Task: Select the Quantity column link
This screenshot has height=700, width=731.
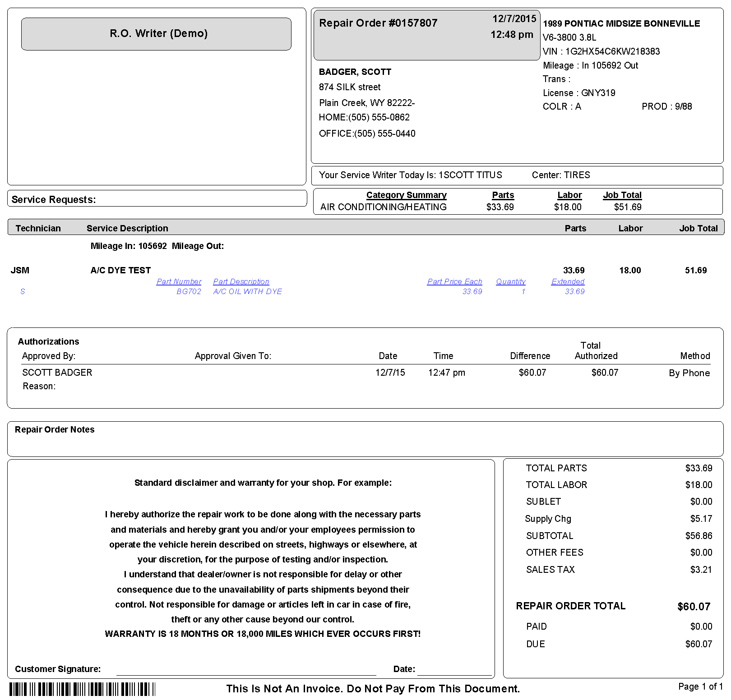Action: 510,281
